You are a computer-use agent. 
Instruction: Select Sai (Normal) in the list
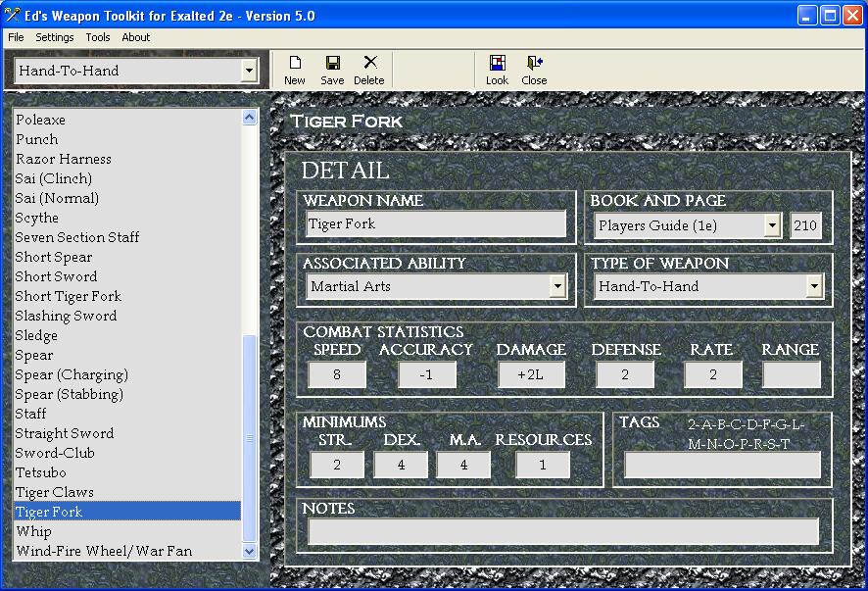pos(127,198)
